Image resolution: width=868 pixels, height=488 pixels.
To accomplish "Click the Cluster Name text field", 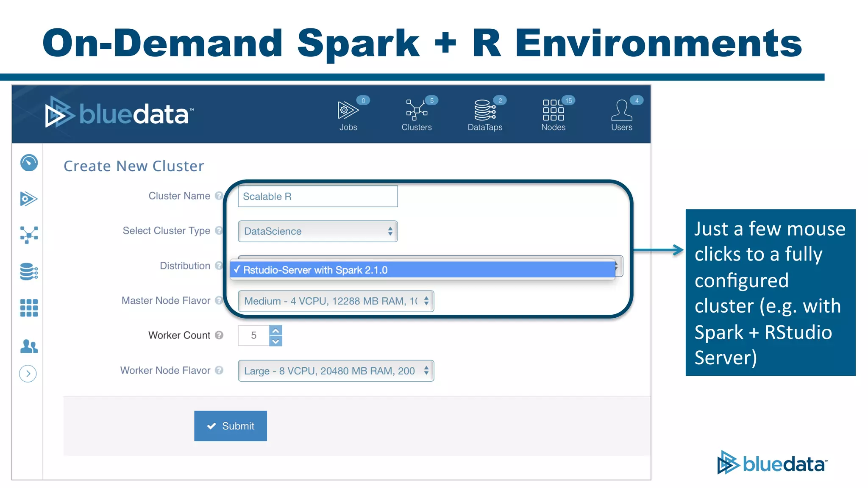I will tap(317, 197).
